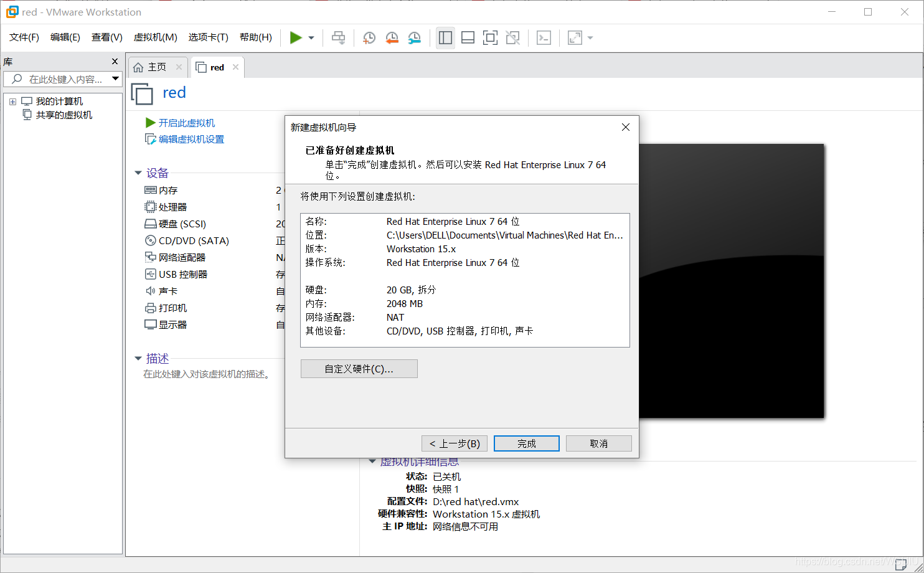Click the stretch guest display icon

(x=575, y=38)
